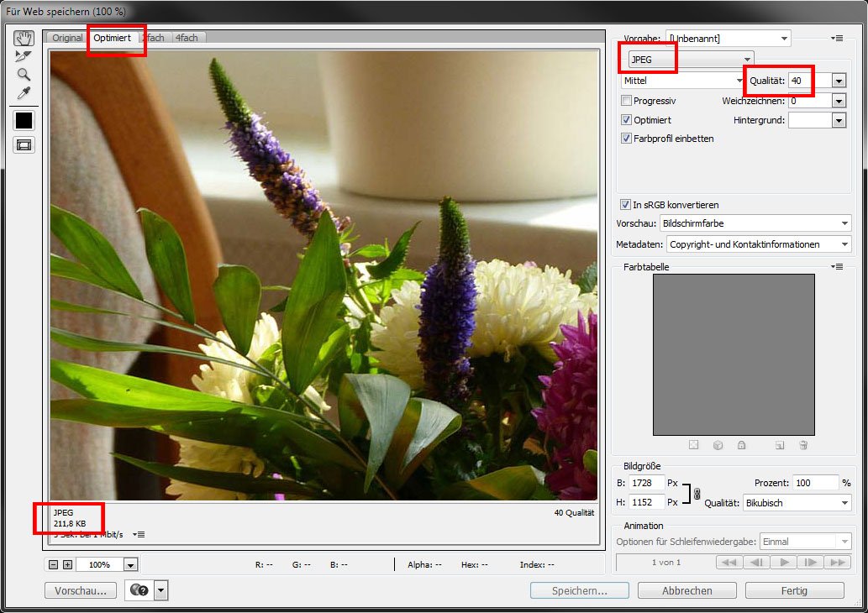The height and width of the screenshot is (613, 868).
Task: Click the Speichern button
Action: [579, 590]
